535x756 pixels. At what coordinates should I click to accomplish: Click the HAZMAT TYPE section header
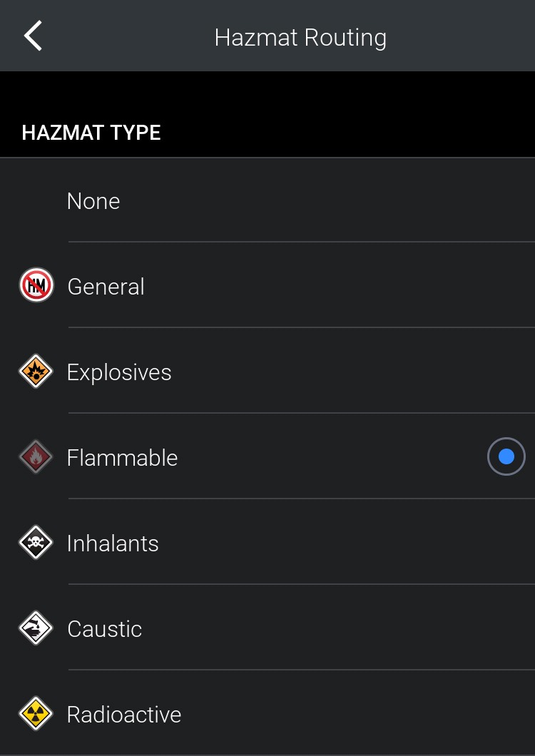pyautogui.click(x=91, y=133)
